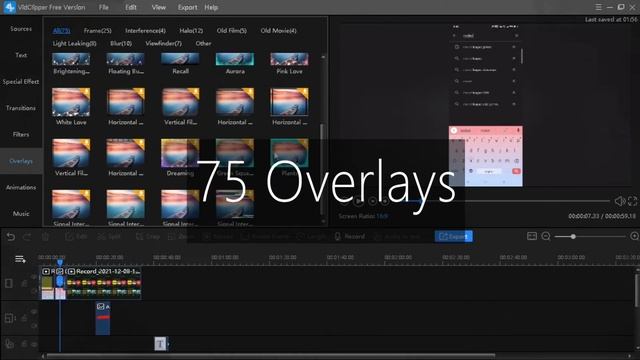Click the Edit tool in toolbar
640x360 pixels.
point(76,236)
